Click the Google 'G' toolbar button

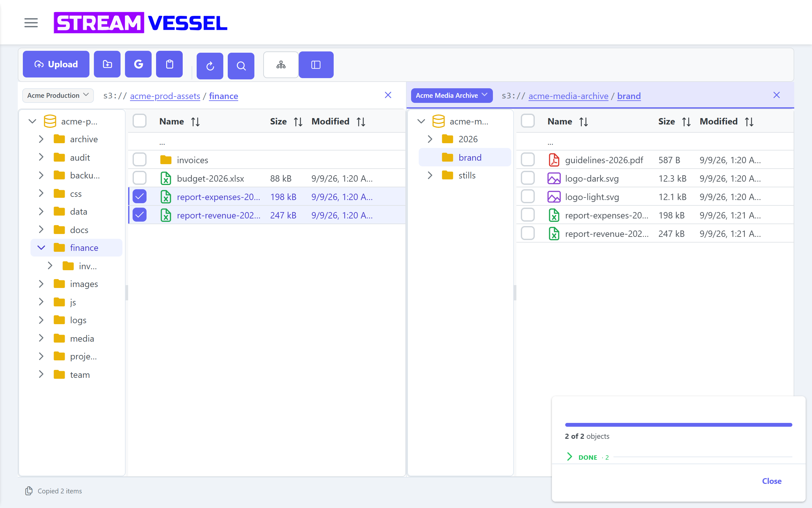pos(138,64)
